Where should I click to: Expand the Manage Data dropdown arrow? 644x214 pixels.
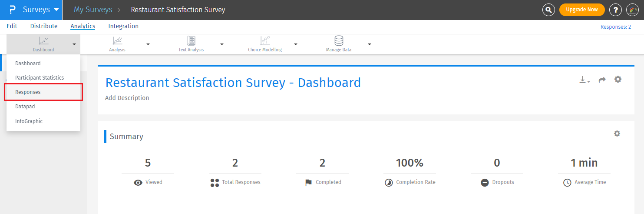370,44
